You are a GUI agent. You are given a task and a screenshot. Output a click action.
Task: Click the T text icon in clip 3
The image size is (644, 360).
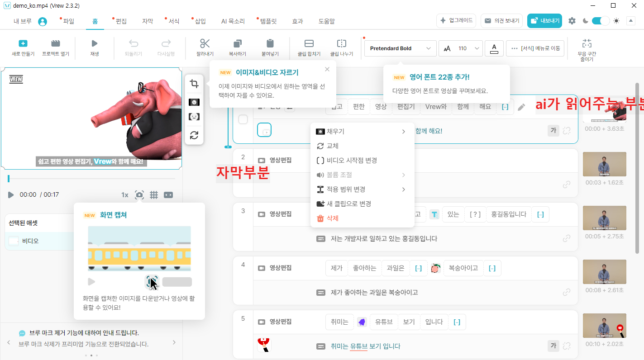434,214
